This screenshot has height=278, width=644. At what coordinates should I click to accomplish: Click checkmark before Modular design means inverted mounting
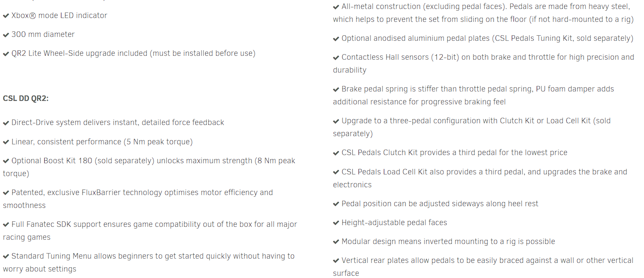[336, 242]
